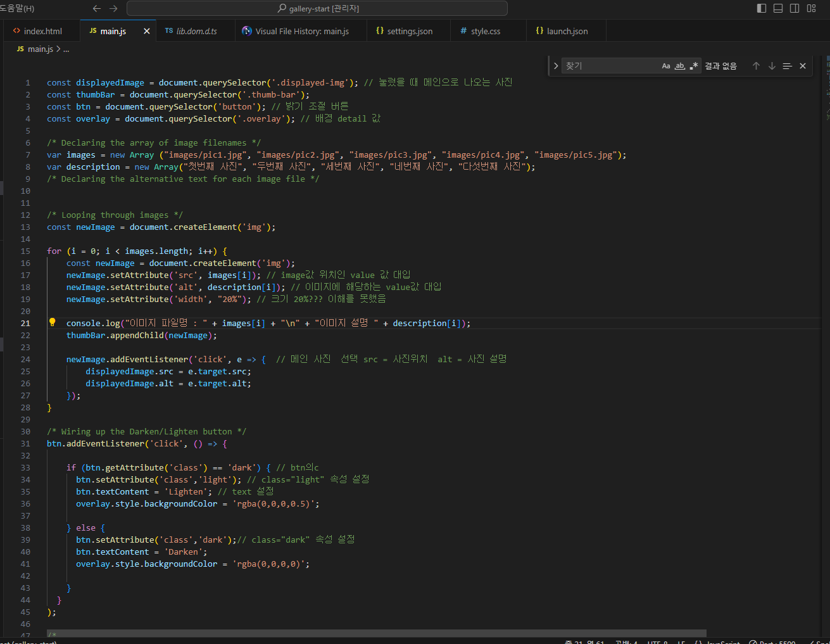Expand breadcrumb ellipsis after main.js
Image resolution: width=830 pixels, height=644 pixels.
[x=66, y=49]
